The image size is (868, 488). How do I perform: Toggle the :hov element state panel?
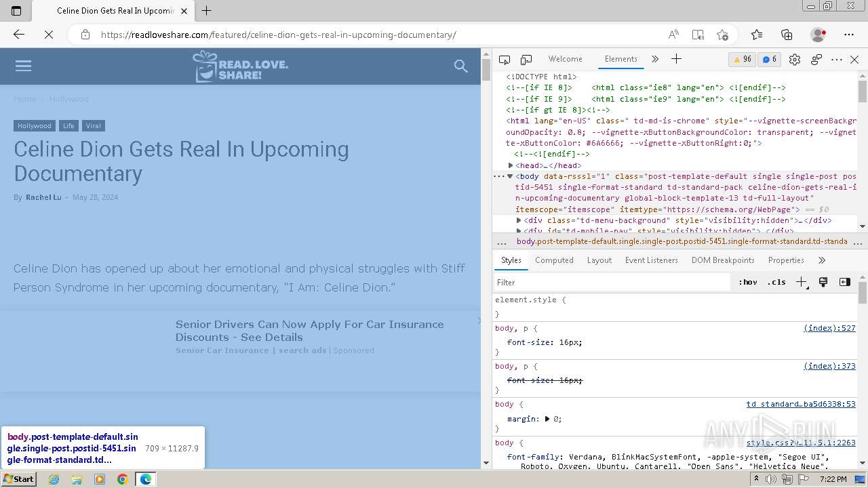coord(748,283)
